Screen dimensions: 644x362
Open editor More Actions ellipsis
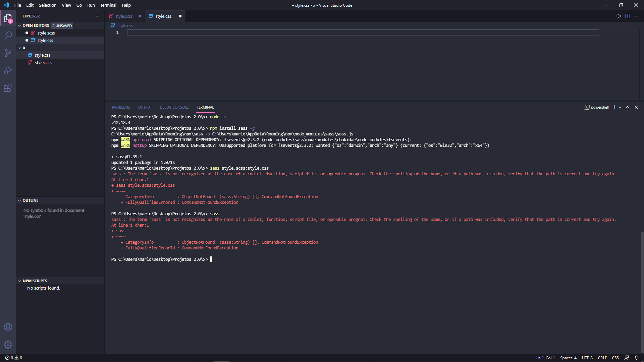[636, 16]
